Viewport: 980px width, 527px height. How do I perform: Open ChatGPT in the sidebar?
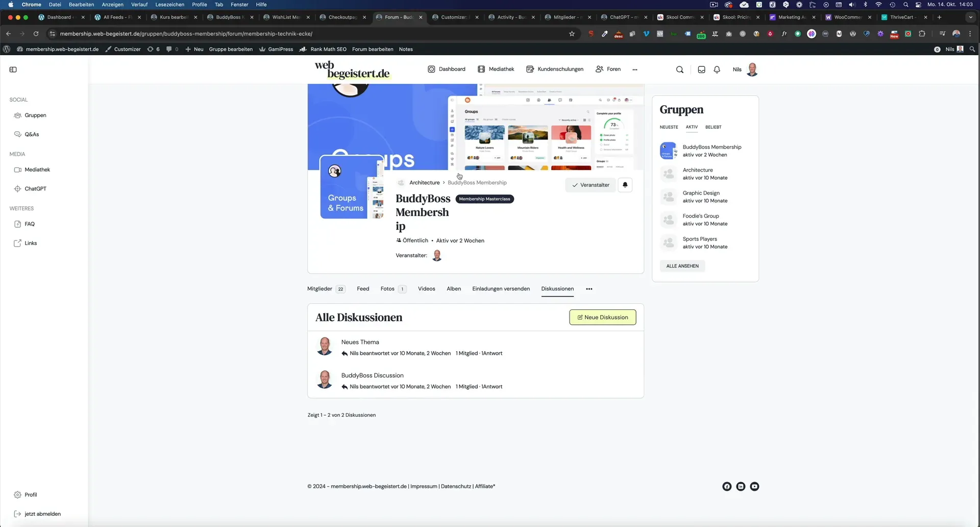coord(35,188)
